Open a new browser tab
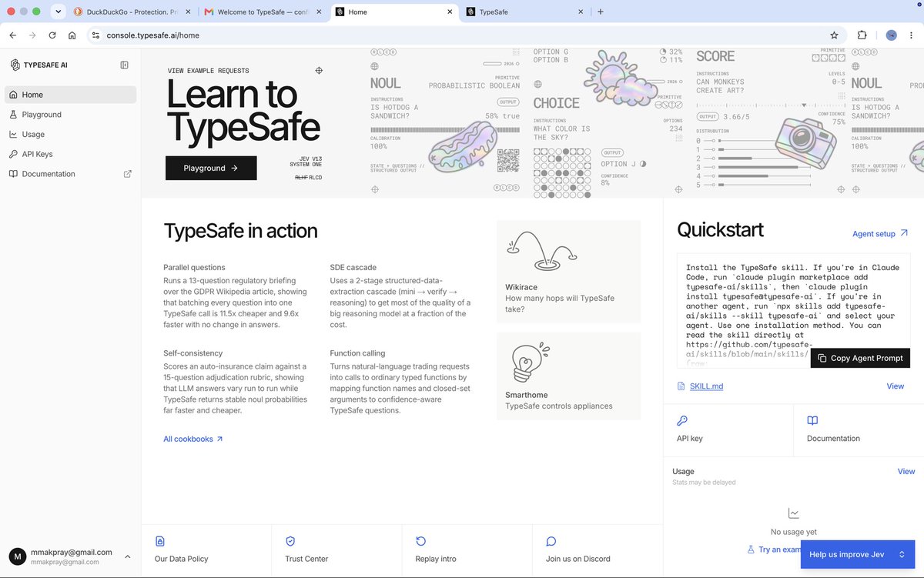This screenshot has height=578, width=924. click(x=601, y=12)
